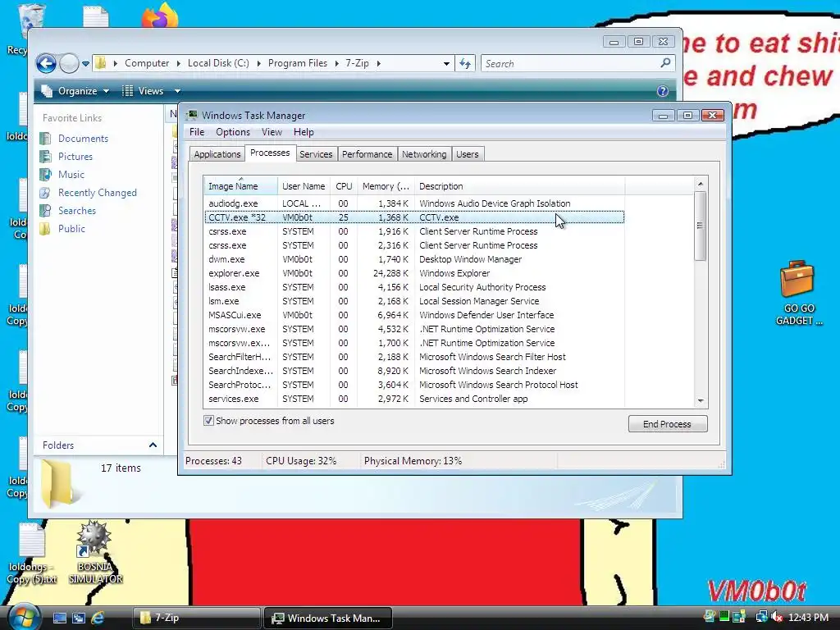Sort processes by Memory column header
The image size is (840, 630).
tap(386, 186)
